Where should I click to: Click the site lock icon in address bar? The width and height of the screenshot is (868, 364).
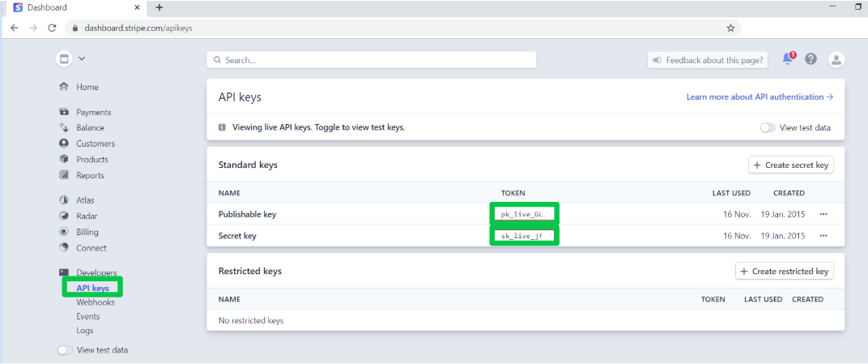74,28
